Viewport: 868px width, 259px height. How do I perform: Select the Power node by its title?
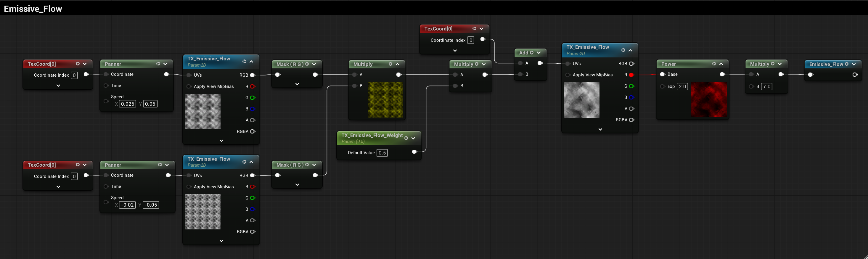[668, 64]
